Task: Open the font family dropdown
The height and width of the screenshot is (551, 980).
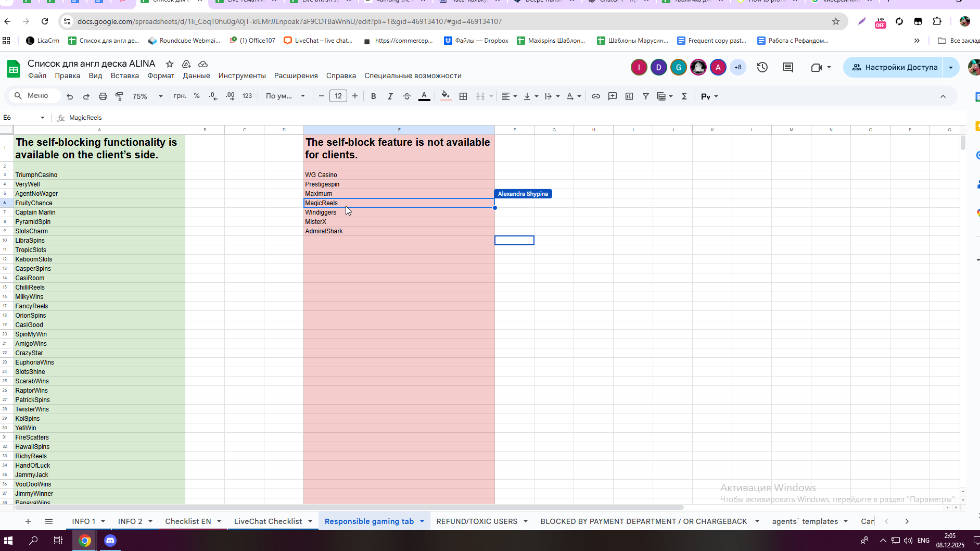Action: (285, 96)
